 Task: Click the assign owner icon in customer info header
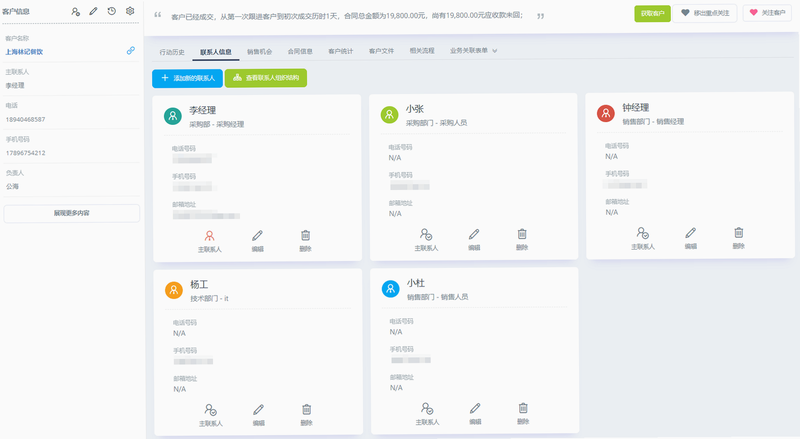coord(76,11)
